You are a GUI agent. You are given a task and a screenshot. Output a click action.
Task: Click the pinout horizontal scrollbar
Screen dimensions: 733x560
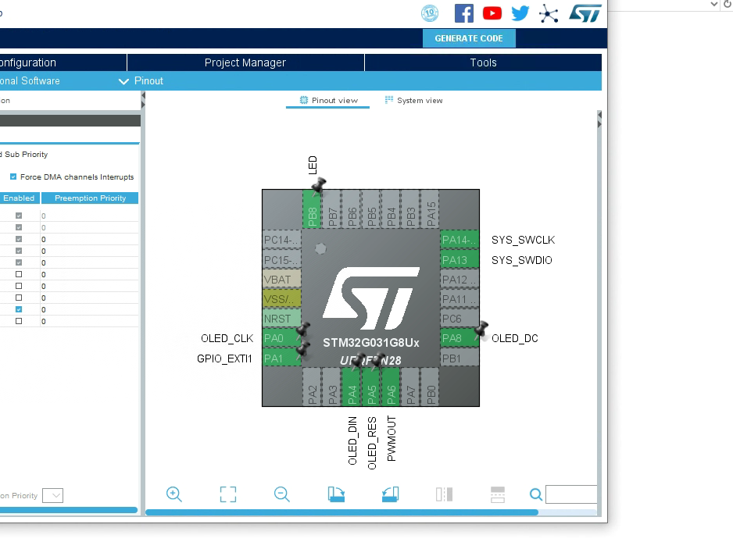[x=341, y=512]
